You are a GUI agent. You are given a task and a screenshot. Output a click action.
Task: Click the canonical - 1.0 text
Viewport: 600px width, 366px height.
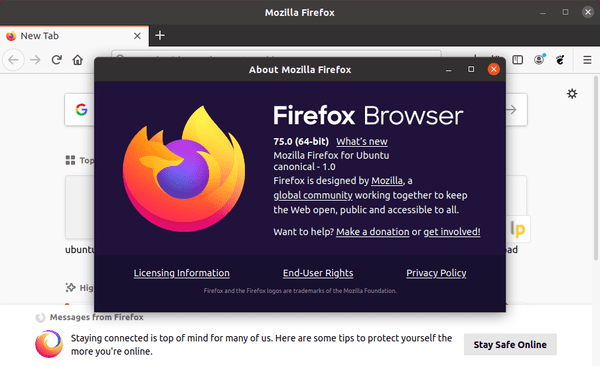(x=304, y=167)
